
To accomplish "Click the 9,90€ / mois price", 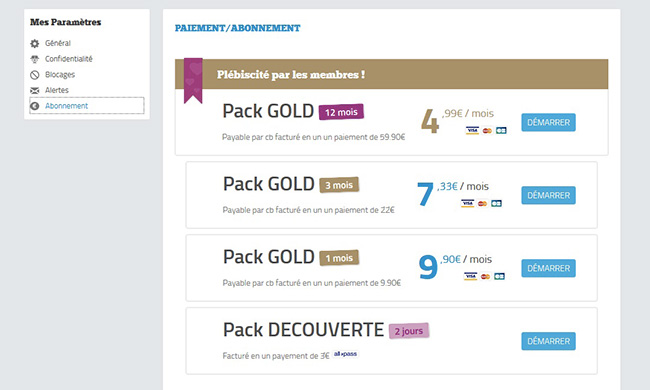I will tap(455, 266).
